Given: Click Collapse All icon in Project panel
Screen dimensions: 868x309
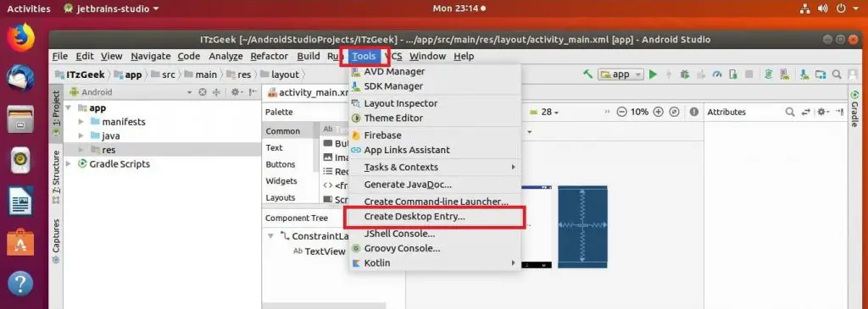Looking at the screenshot, I should (x=216, y=92).
